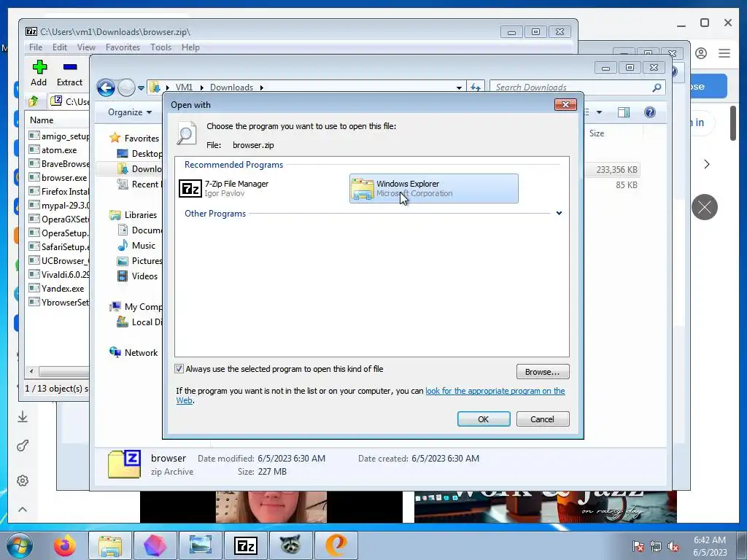This screenshot has width=747, height=560.
Task: Click the right chevron arrow in browser page
Action: coord(707,164)
